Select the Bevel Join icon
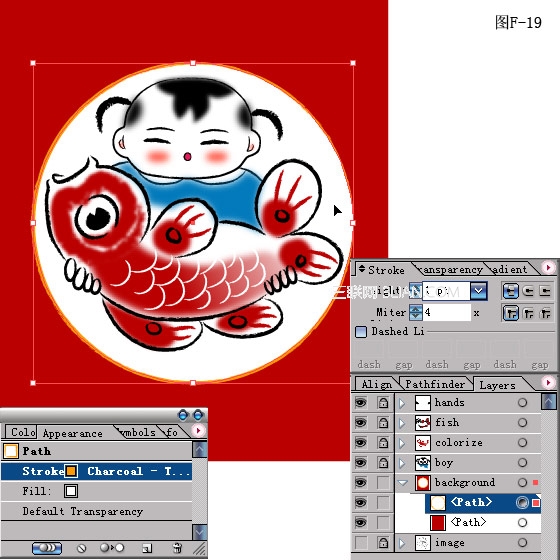The image size is (560, 560). (545, 314)
